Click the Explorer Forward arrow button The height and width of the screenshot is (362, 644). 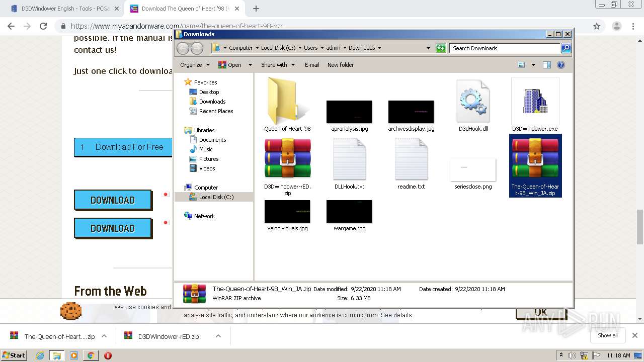pos(197,48)
